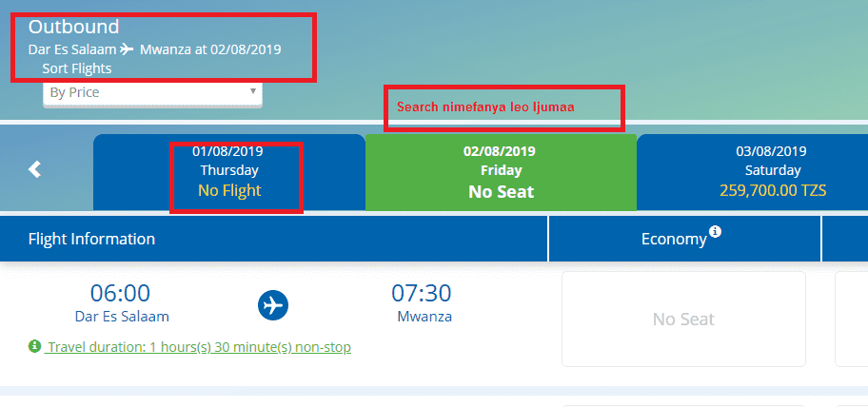This screenshot has width=868, height=407.
Task: Click the partially visible fare box right of Economy
Action: [x=852, y=320]
